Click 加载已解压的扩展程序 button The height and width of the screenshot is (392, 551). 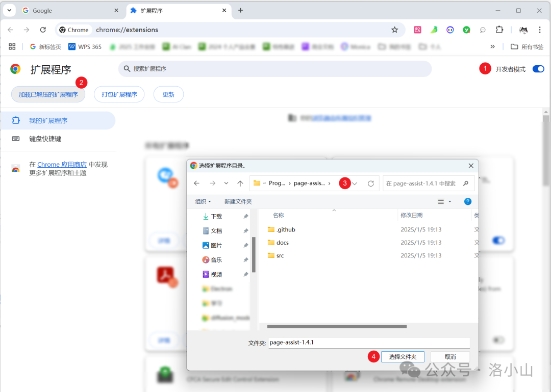pos(48,94)
